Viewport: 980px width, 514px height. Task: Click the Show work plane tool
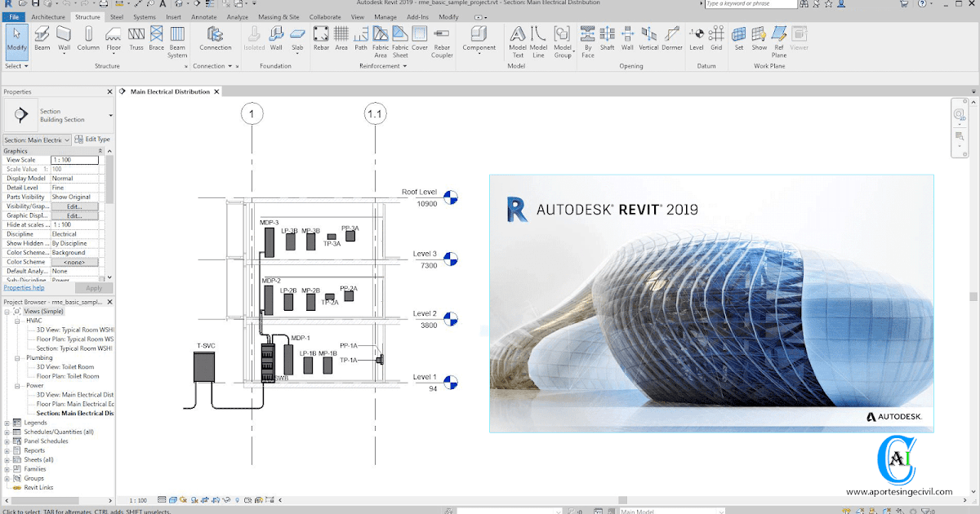click(x=759, y=39)
